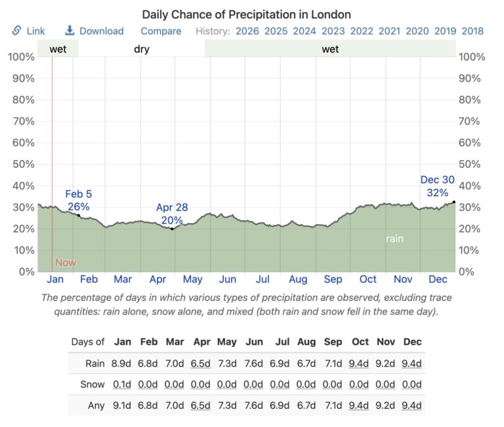Select the Jul month axis label
Viewport: 504px width, 427px height.
coord(262,279)
